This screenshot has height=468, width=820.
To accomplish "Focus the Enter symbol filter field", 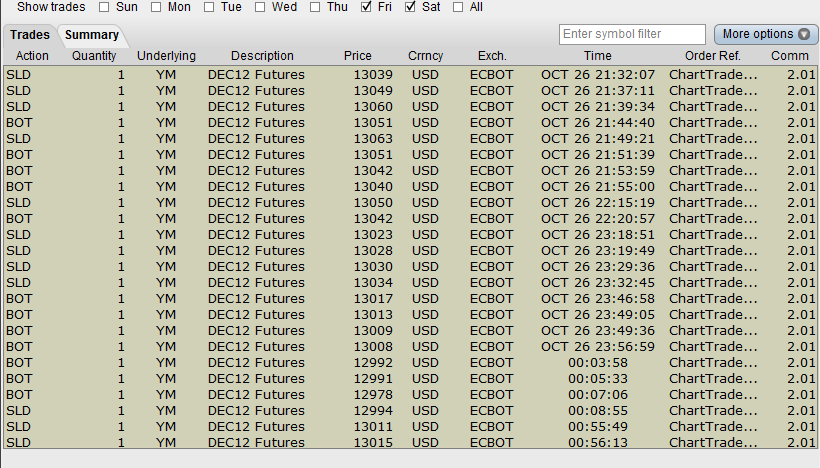I will (x=632, y=35).
